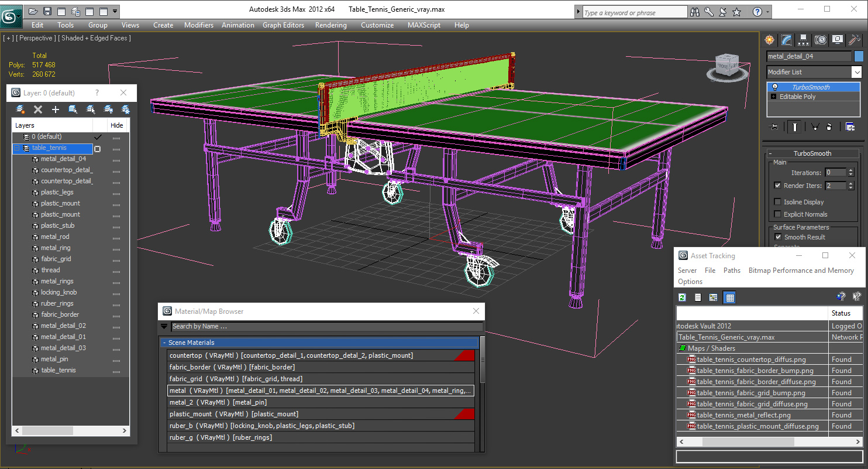This screenshot has width=868, height=469.
Task: Open the Modifiers menu
Action: 199,25
